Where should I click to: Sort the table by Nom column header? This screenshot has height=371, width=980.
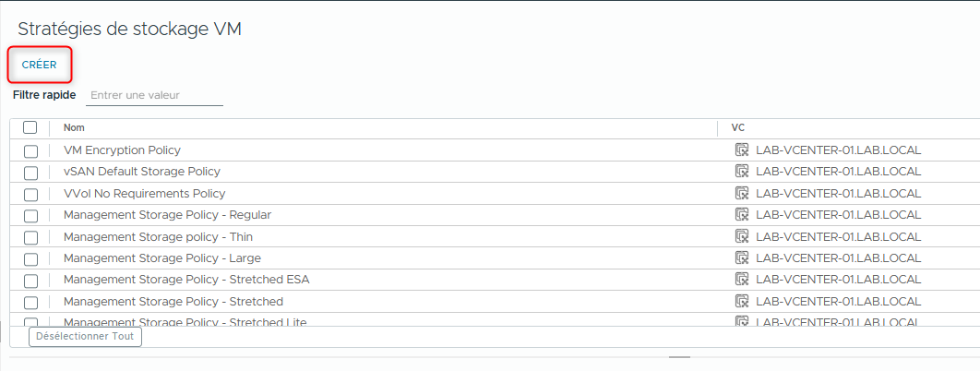[x=74, y=127]
